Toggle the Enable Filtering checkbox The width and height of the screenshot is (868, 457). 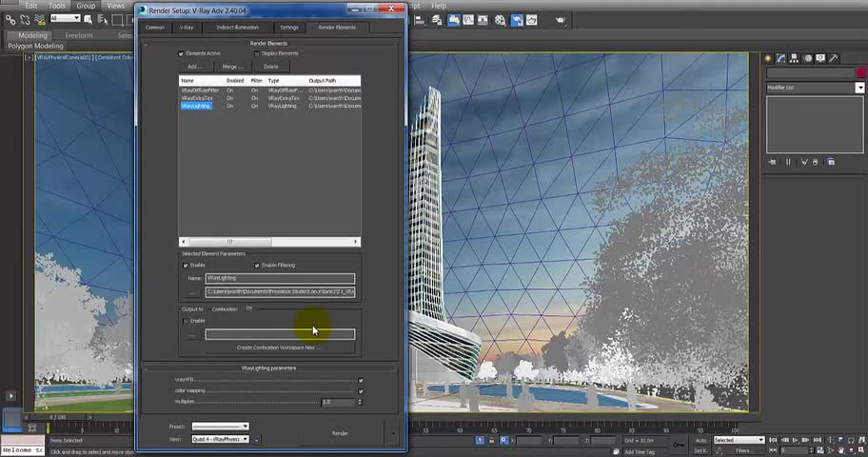point(257,265)
